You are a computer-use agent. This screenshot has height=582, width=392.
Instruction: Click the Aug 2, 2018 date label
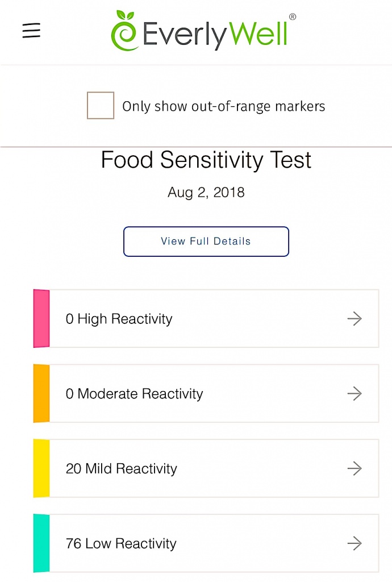tap(206, 193)
